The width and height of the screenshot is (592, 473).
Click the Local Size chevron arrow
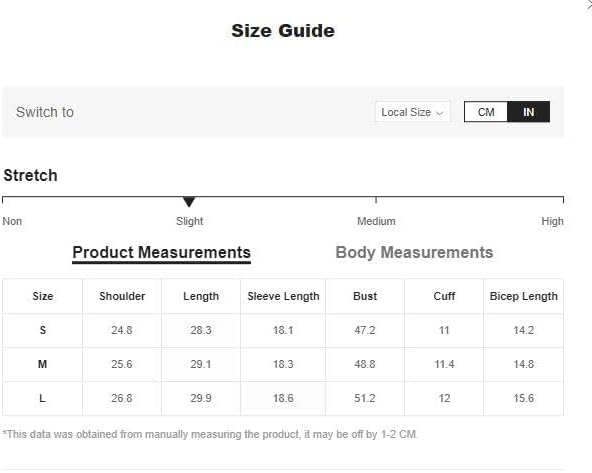(x=439, y=113)
